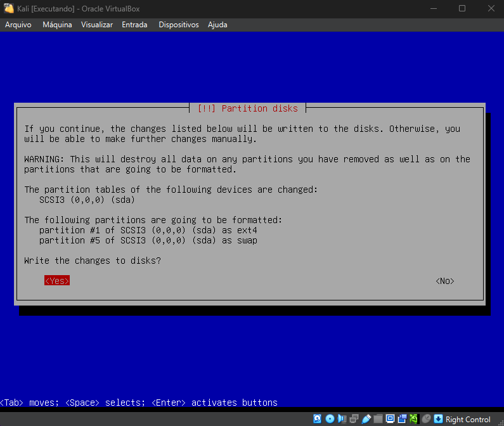
Task: Click the USB devices status icon
Action: pos(366,419)
